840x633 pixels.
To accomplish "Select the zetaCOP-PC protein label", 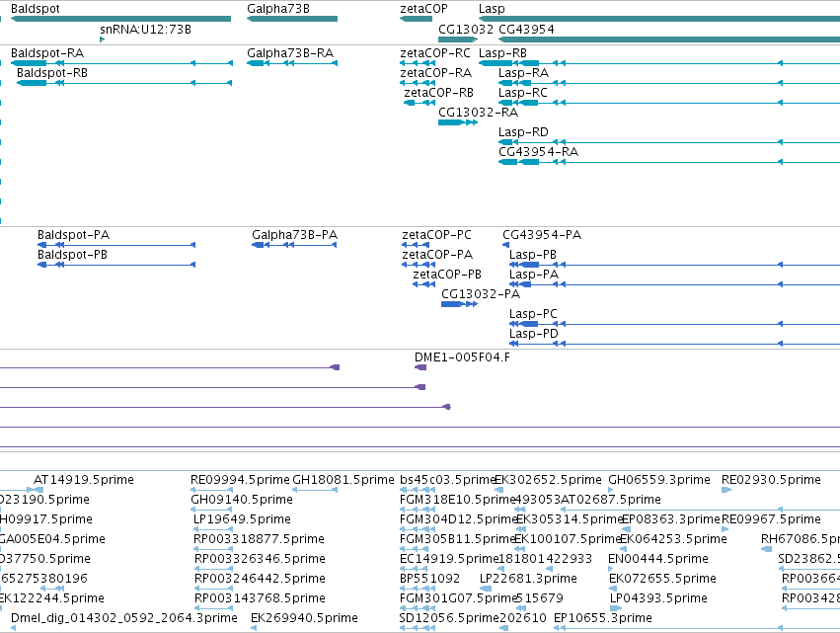I will [x=436, y=235].
